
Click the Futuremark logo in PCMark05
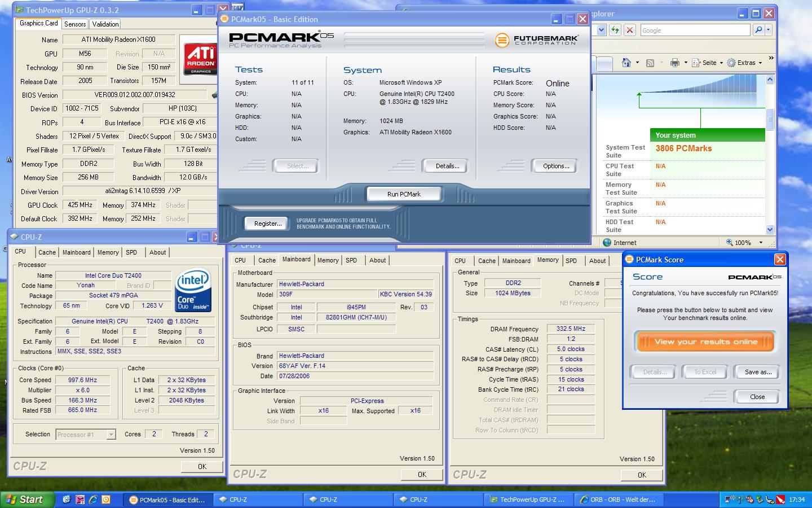(536, 40)
